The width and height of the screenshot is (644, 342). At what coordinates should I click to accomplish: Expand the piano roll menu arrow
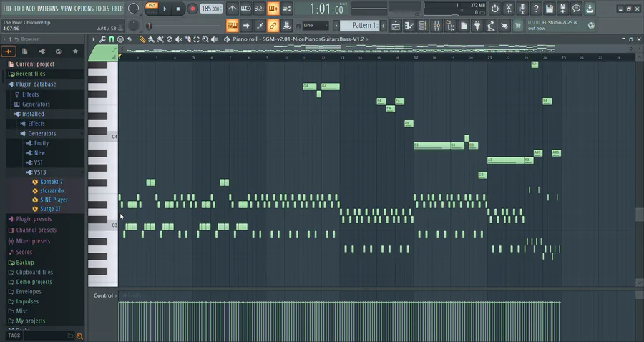[94, 39]
